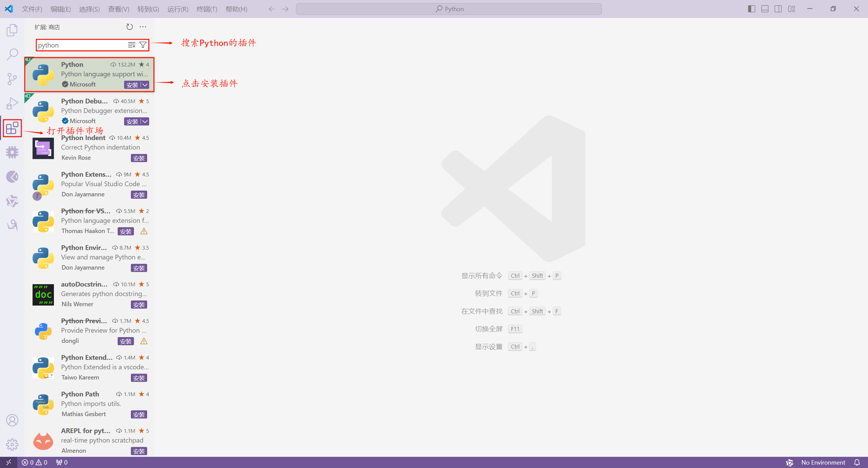
Task: Open the 查看(V) menu
Action: click(118, 9)
